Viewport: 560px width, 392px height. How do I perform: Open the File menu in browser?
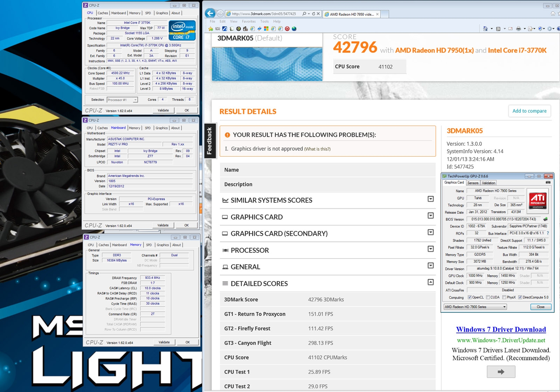point(212,21)
